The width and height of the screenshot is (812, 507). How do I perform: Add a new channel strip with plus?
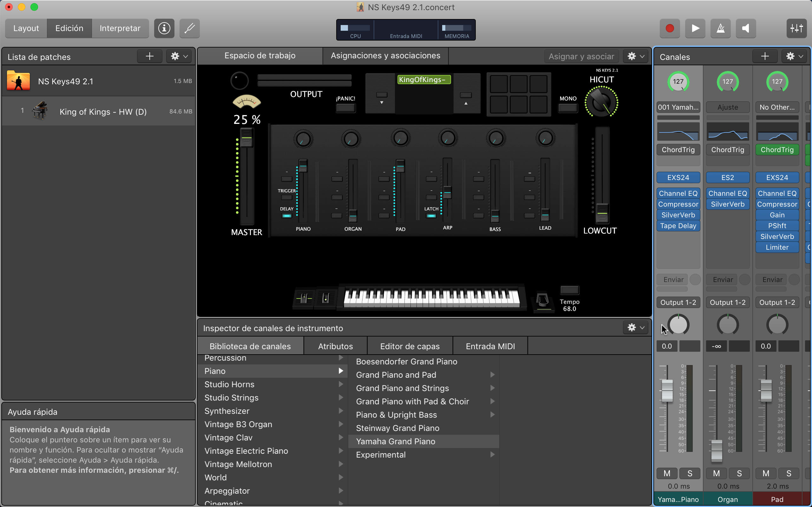tap(765, 56)
